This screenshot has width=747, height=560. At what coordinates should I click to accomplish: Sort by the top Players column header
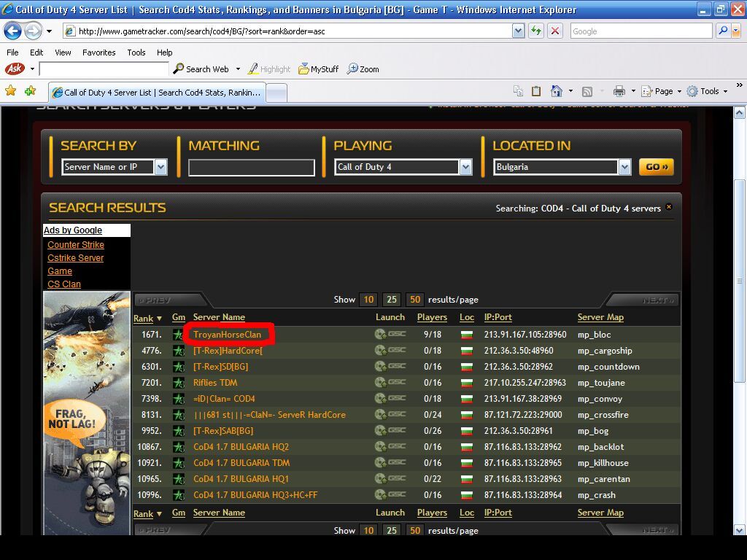[x=432, y=317]
